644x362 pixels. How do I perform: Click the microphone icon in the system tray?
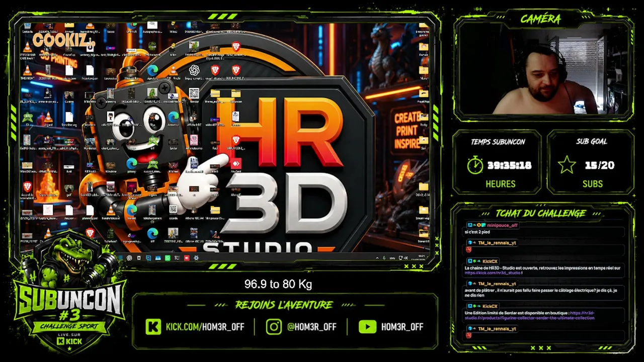tap(384, 258)
